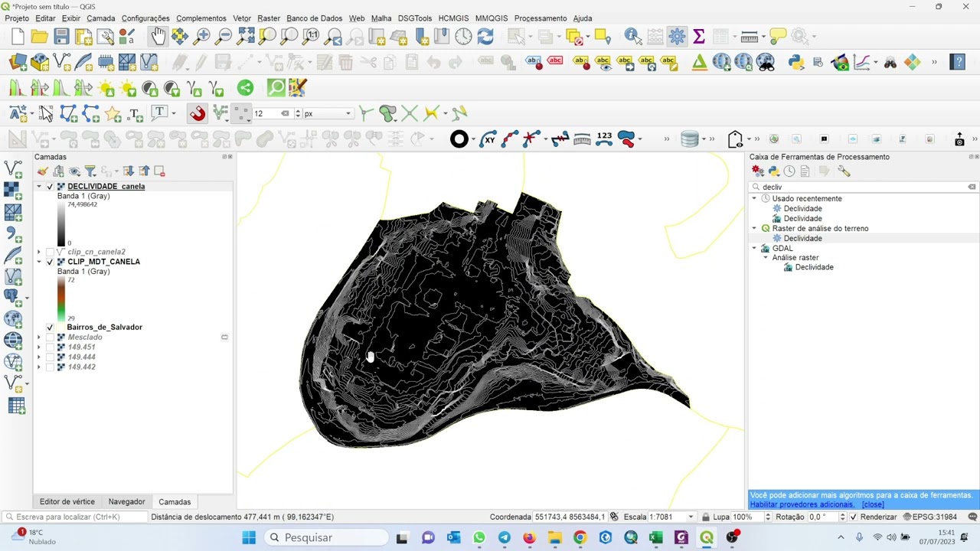Zoom to native resolution 1:1

click(311, 36)
